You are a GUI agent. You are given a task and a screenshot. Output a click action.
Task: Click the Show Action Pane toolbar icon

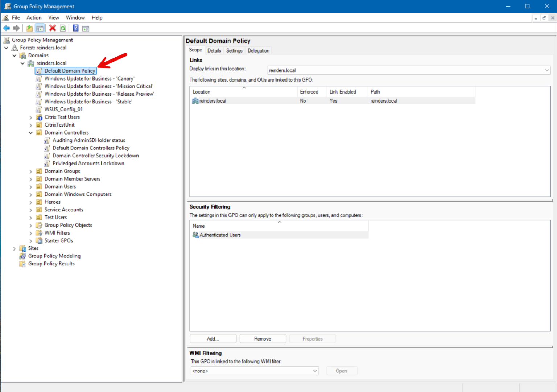pos(86,28)
